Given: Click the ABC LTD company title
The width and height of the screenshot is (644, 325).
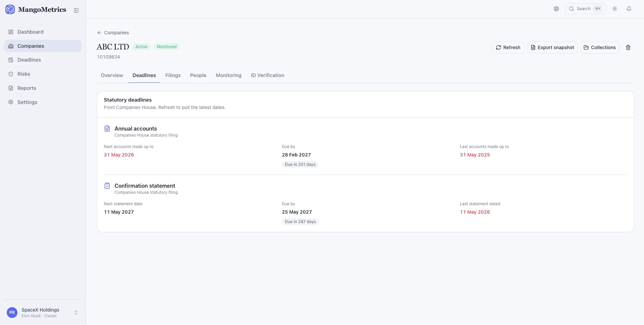Looking at the screenshot, I should click(x=113, y=47).
